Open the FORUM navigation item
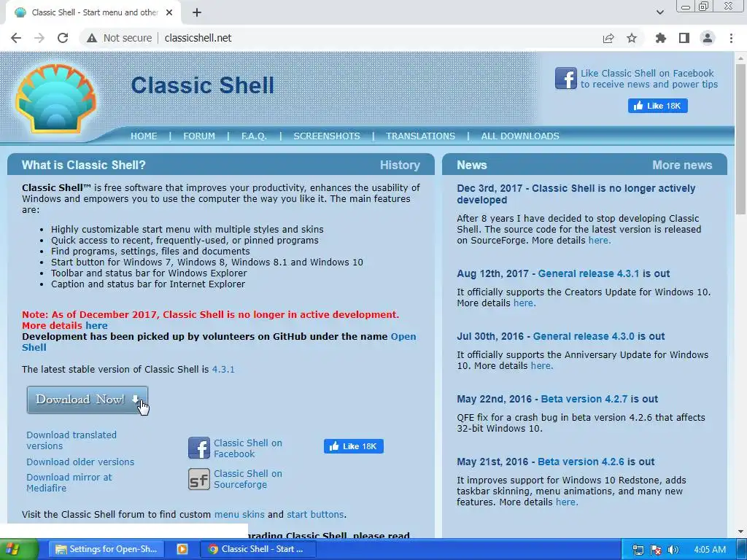Viewport: 747px width, 560px height. [199, 136]
